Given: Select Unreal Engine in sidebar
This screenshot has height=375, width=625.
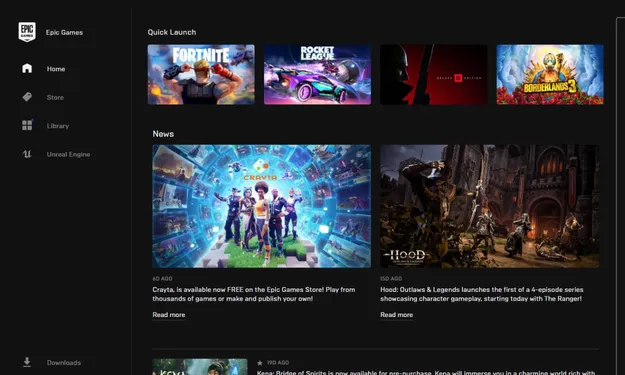Looking at the screenshot, I should [x=68, y=154].
